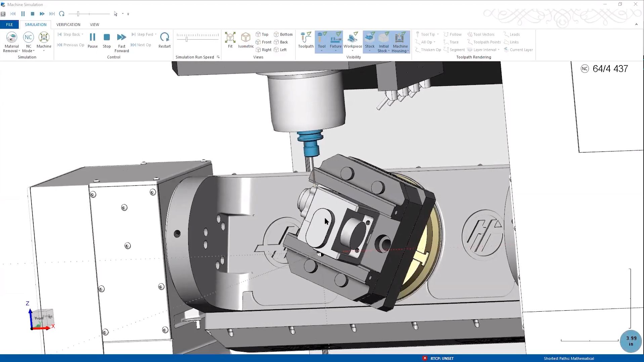Switch to the VERIFICATION tab

click(x=68, y=24)
